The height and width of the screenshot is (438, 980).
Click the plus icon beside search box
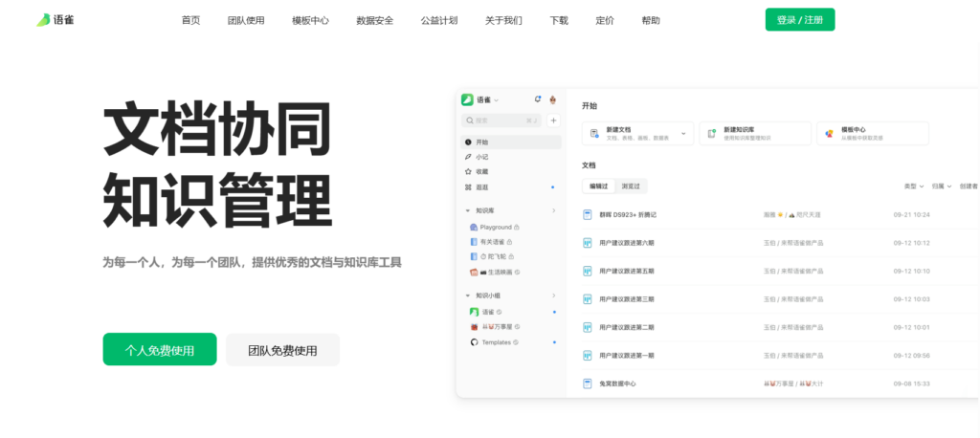(553, 120)
